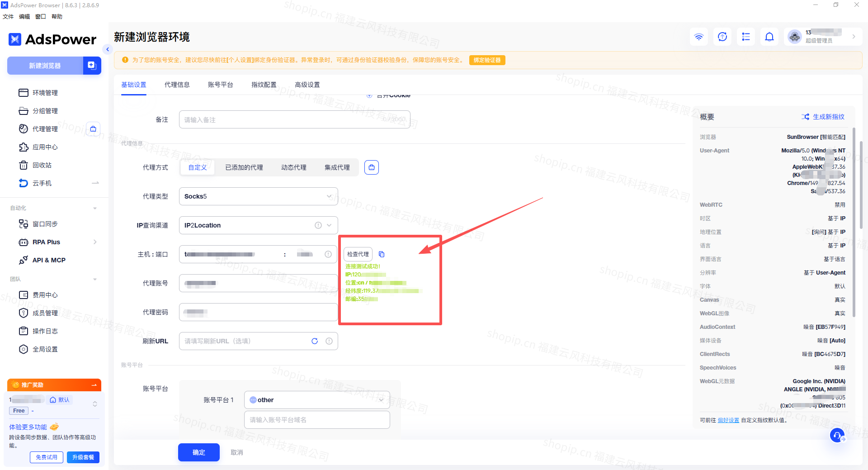Viewport: 868px width, 470px height.
Task: Click 取消 to cancel
Action: click(237, 452)
